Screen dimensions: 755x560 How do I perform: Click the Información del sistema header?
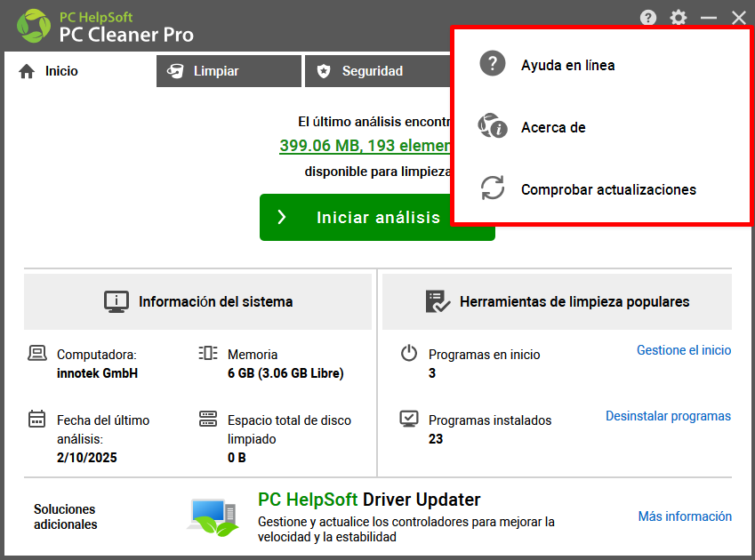click(198, 301)
